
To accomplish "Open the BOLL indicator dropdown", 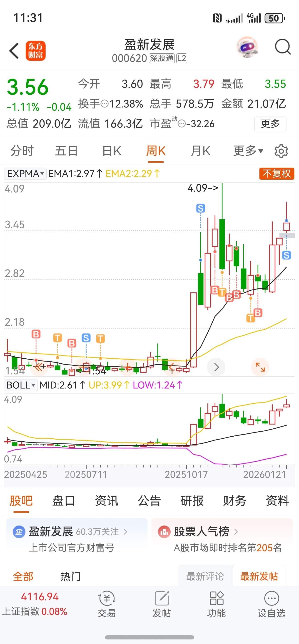I will 21,385.
